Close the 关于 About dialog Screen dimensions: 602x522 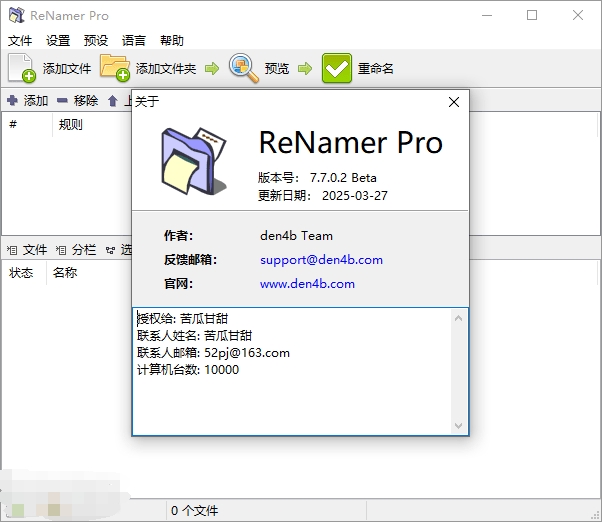(x=454, y=101)
